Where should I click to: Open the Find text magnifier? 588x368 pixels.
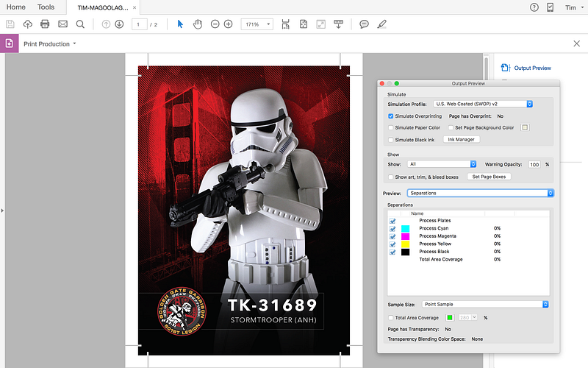[80, 24]
